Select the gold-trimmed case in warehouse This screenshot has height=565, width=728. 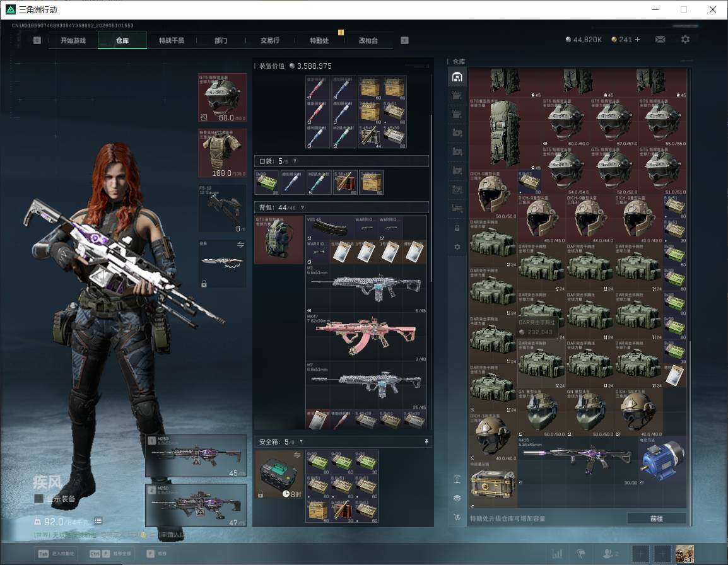point(493,485)
